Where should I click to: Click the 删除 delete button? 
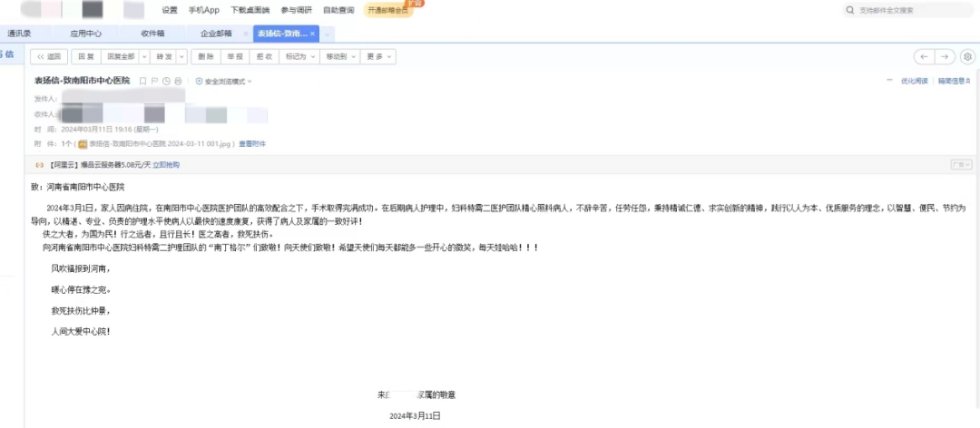[x=206, y=56]
